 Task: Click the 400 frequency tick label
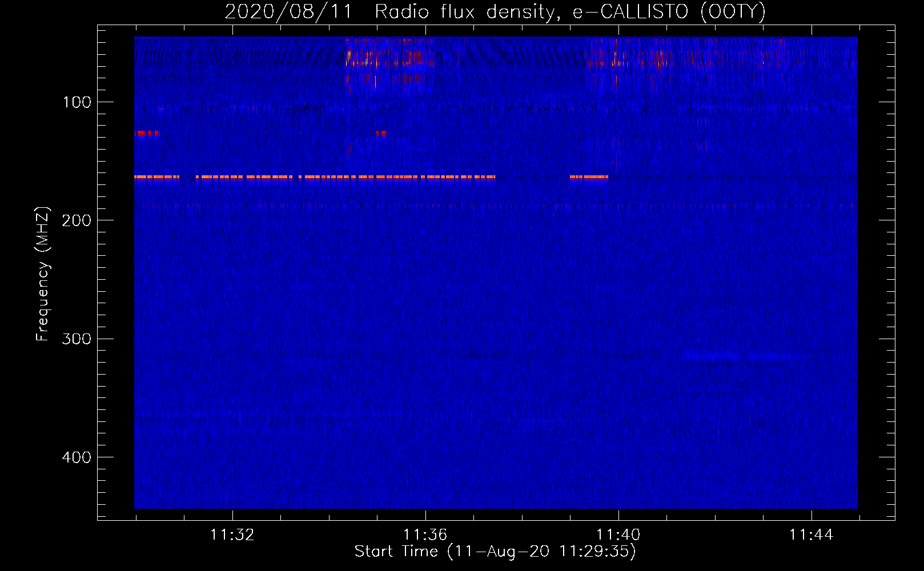(x=77, y=457)
